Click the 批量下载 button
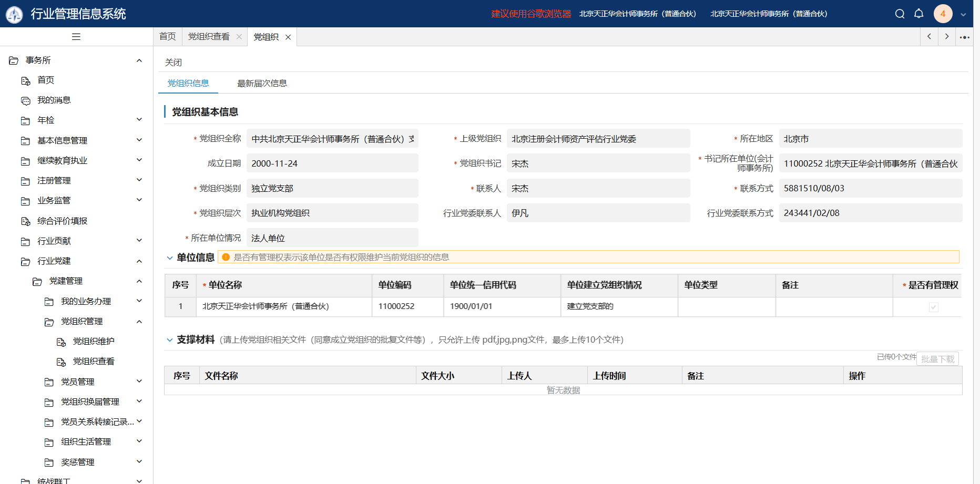 tap(937, 359)
